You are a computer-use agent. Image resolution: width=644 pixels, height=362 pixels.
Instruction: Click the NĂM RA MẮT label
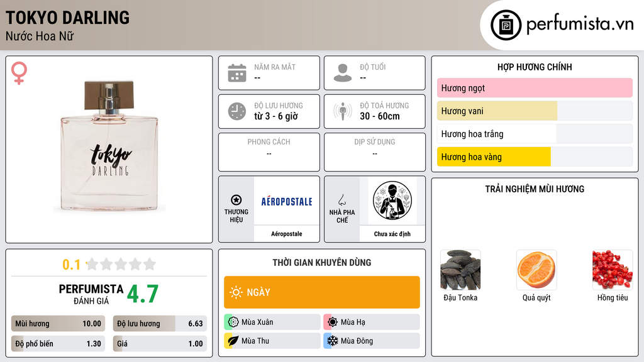coord(275,67)
